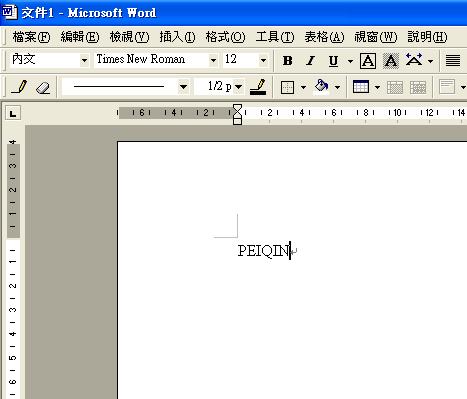Open Insert Table dropdown arrow
The image size is (467, 399).
click(377, 87)
